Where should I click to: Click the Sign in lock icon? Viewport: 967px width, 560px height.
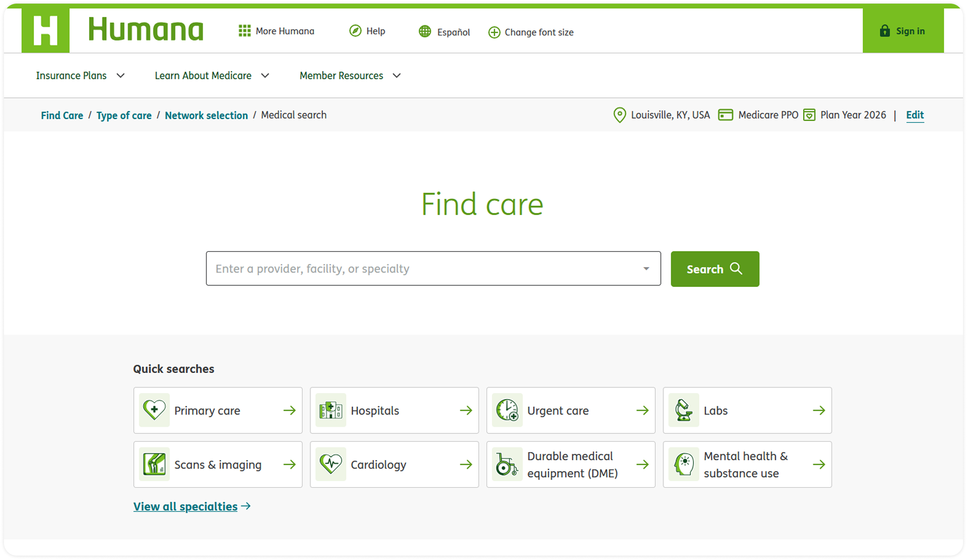(884, 31)
